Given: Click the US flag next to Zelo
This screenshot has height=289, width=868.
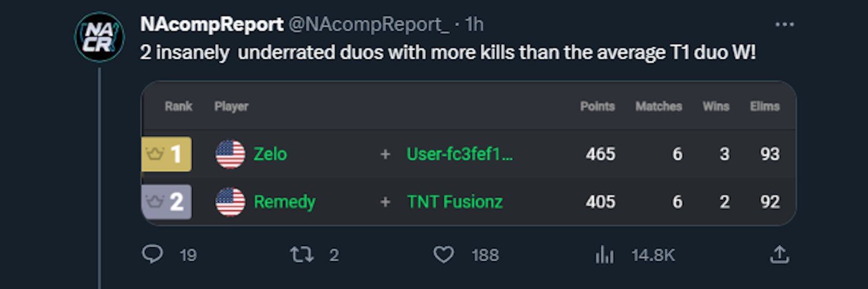Looking at the screenshot, I should point(230,154).
